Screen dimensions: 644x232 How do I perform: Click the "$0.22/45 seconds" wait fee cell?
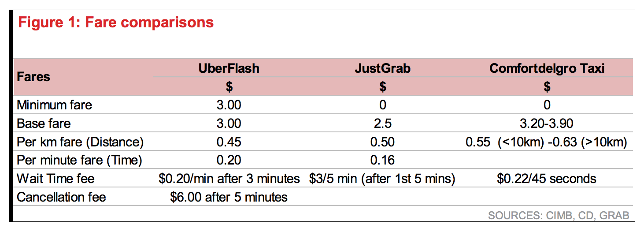(547, 179)
